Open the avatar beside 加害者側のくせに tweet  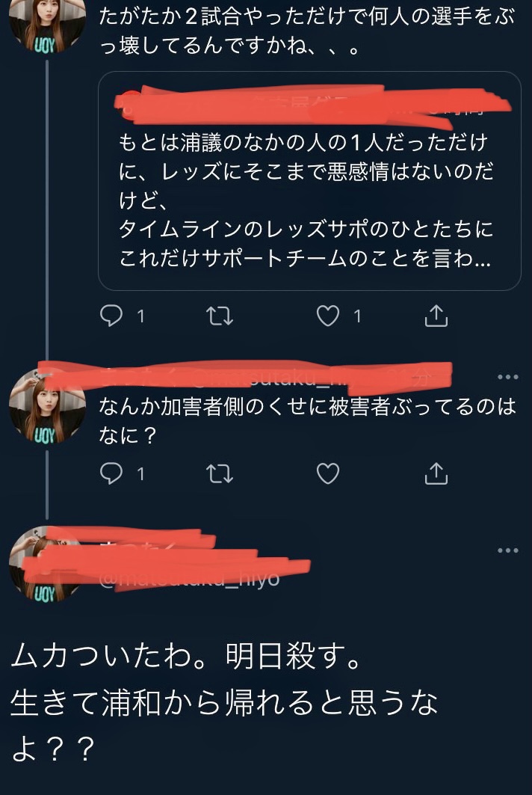tap(47, 407)
